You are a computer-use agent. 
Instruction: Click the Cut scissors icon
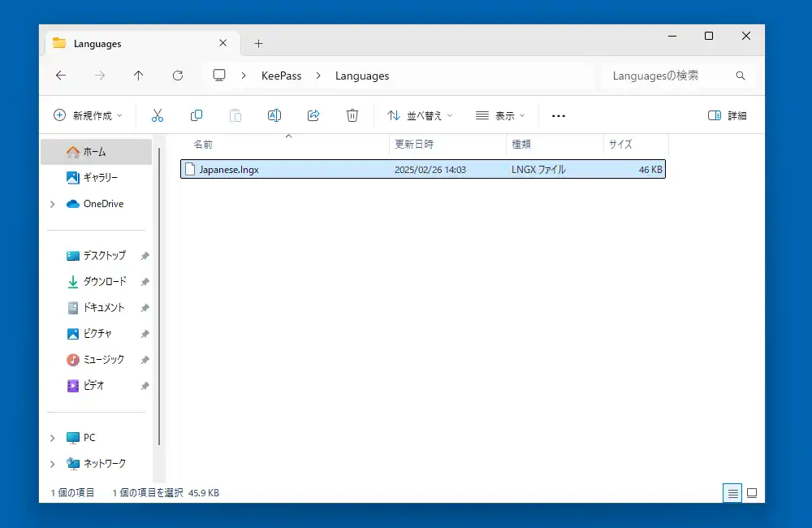tap(158, 115)
